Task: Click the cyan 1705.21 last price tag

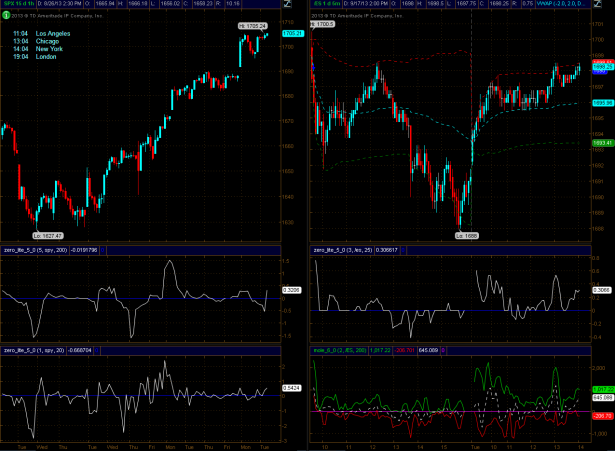Action: (293, 34)
